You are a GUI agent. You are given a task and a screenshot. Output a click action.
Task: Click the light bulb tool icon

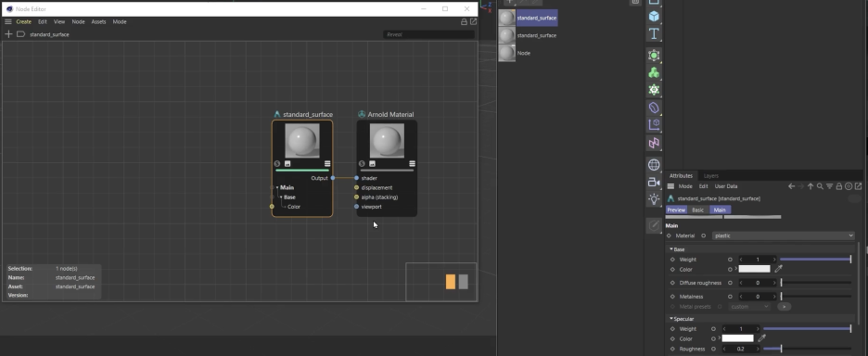click(x=654, y=198)
